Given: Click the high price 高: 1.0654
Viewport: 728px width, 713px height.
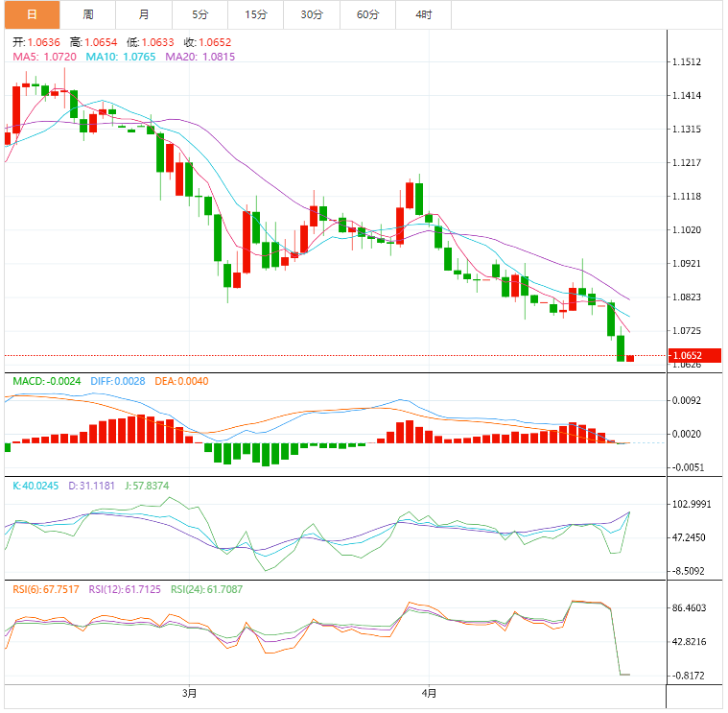Looking at the screenshot, I should [x=93, y=42].
